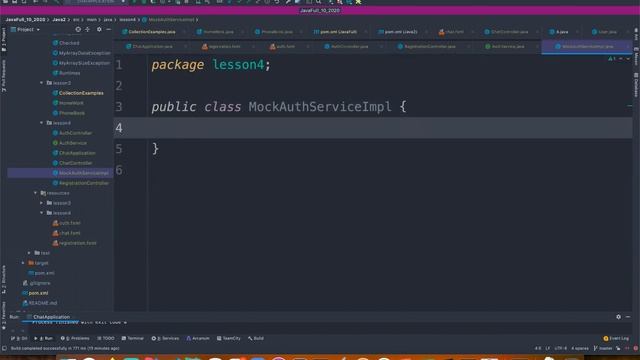Open registration.fxml resource file
Screen dimensions: 640x360
(74, 243)
